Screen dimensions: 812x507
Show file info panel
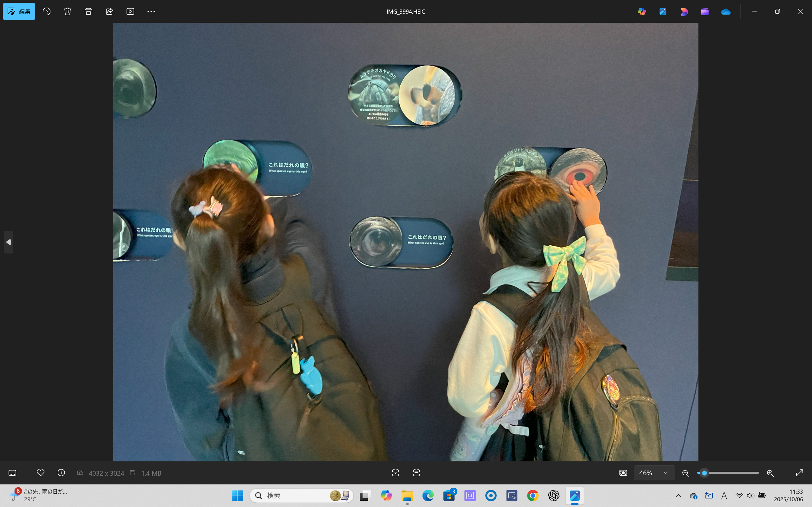click(x=61, y=473)
